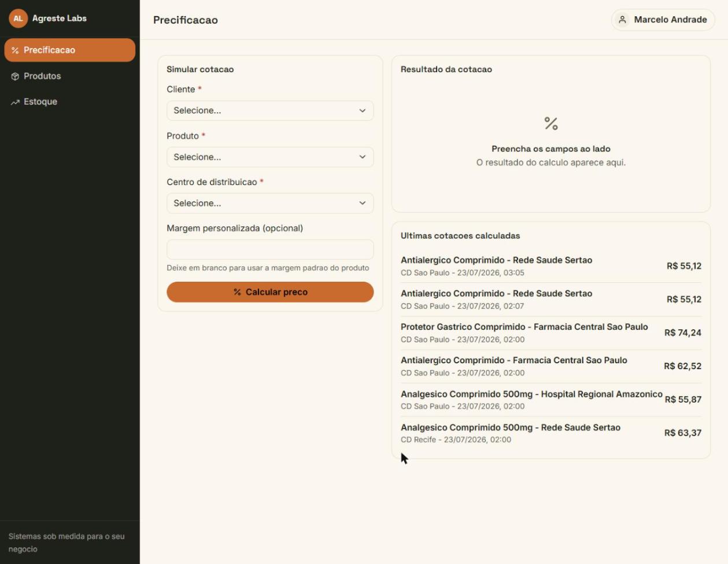Open the R$ 55,87 Hospital Regional Amazonico quote

click(551, 400)
